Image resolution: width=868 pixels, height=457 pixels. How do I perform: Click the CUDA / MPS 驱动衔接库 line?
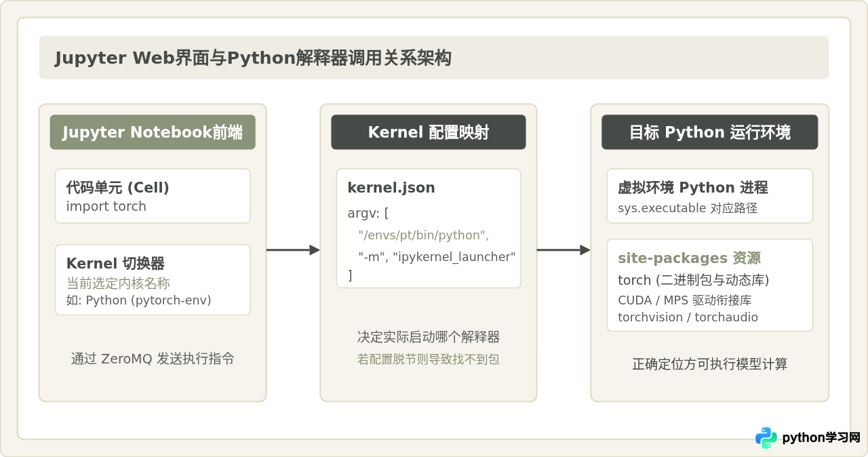point(685,300)
